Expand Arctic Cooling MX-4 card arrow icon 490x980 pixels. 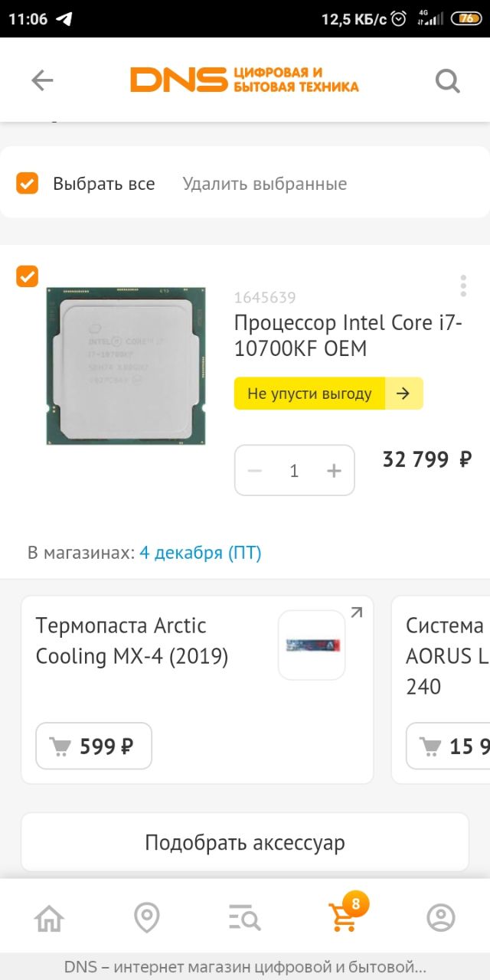(x=356, y=612)
